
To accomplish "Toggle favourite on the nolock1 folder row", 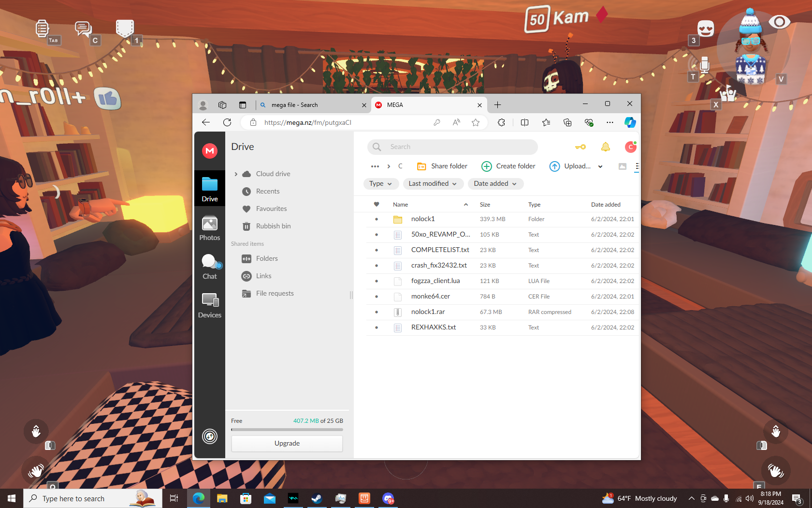I will [377, 219].
